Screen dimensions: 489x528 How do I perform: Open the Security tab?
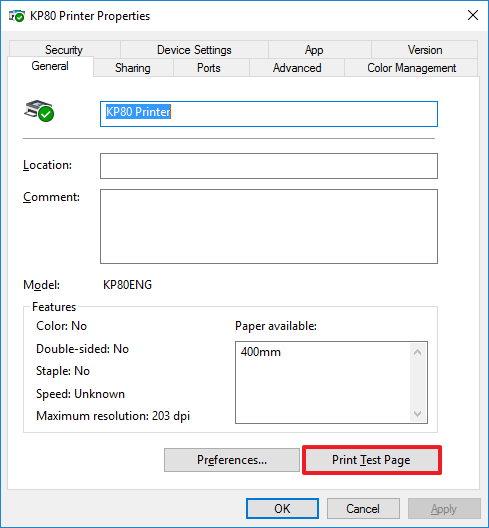(64, 50)
